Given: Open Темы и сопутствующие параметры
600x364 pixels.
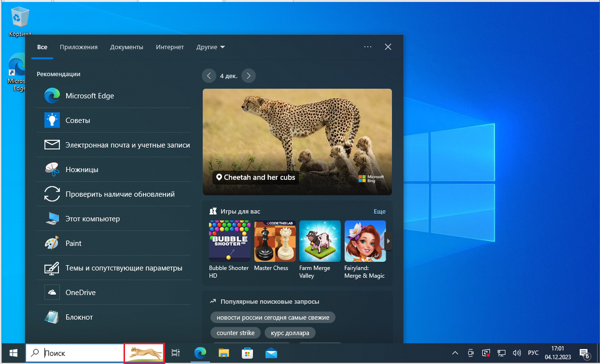Looking at the screenshot, I should click(x=113, y=268).
